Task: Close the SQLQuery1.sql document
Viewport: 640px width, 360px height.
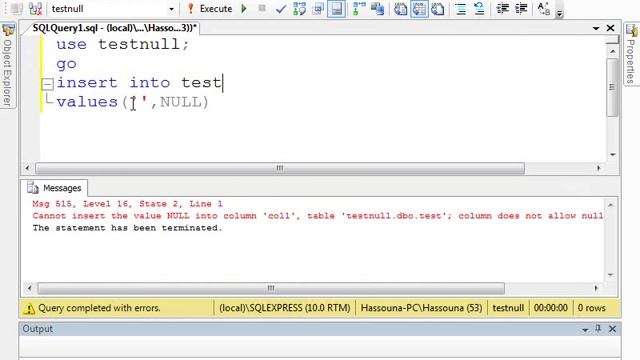Action: [610, 28]
